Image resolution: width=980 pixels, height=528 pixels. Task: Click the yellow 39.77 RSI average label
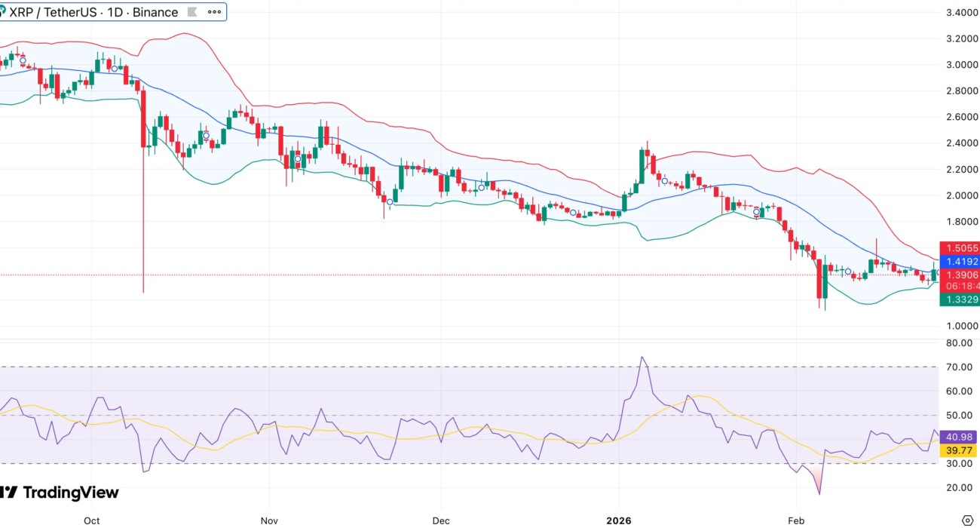[x=959, y=450]
